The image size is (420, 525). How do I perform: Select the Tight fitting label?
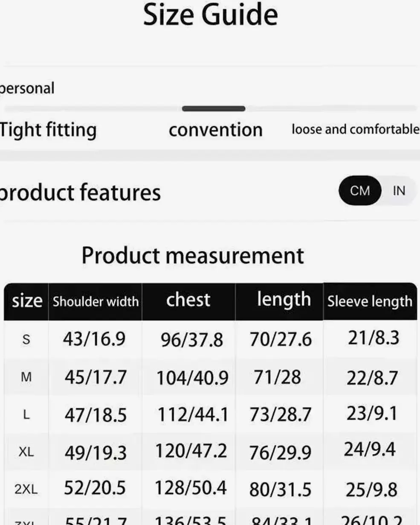(48, 130)
